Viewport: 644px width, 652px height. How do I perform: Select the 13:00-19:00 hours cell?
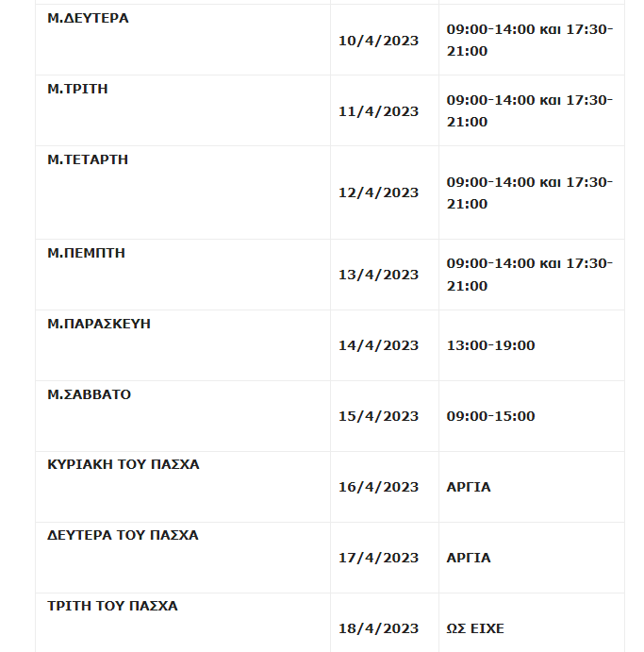click(x=490, y=345)
